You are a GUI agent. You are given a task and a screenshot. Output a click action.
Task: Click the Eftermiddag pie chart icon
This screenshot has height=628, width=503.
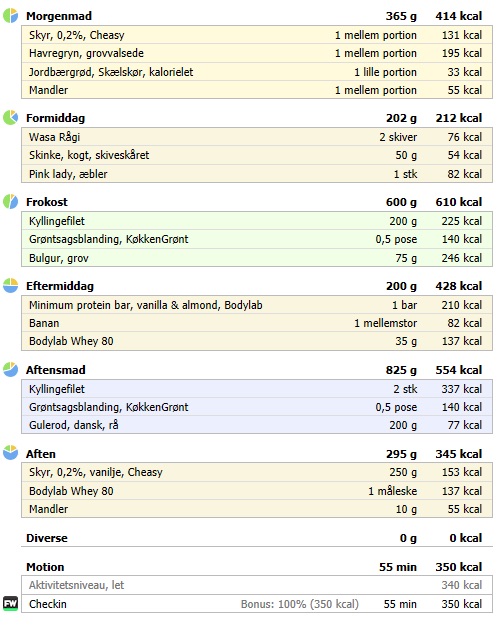[10, 286]
